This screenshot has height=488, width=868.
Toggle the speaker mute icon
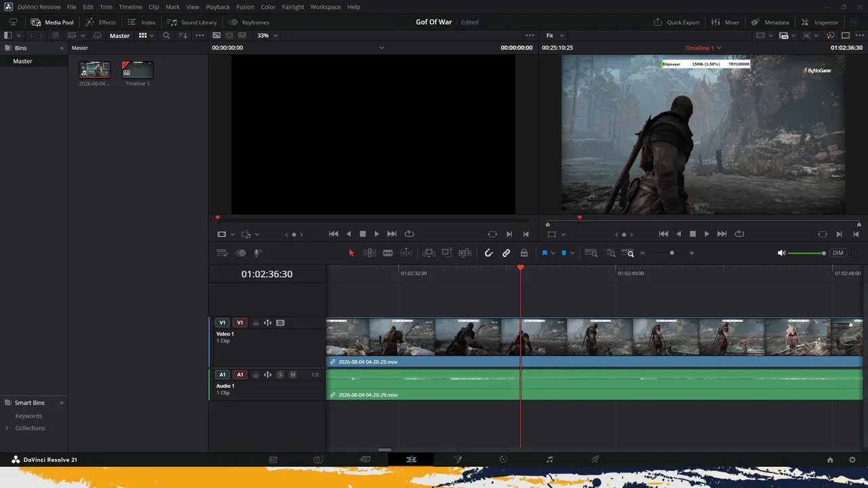[781, 253]
